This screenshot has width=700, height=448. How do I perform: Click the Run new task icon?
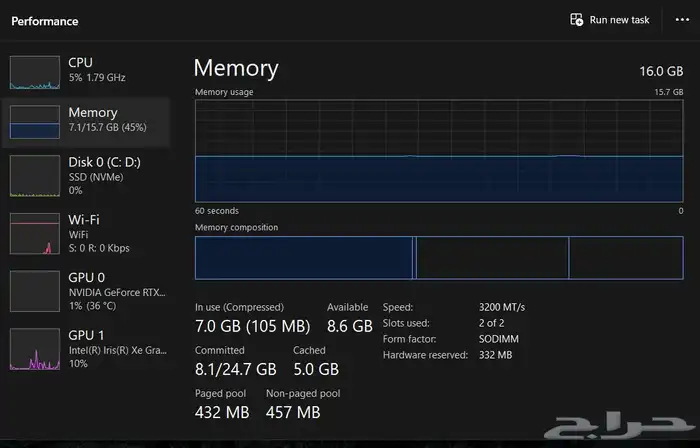[576, 20]
